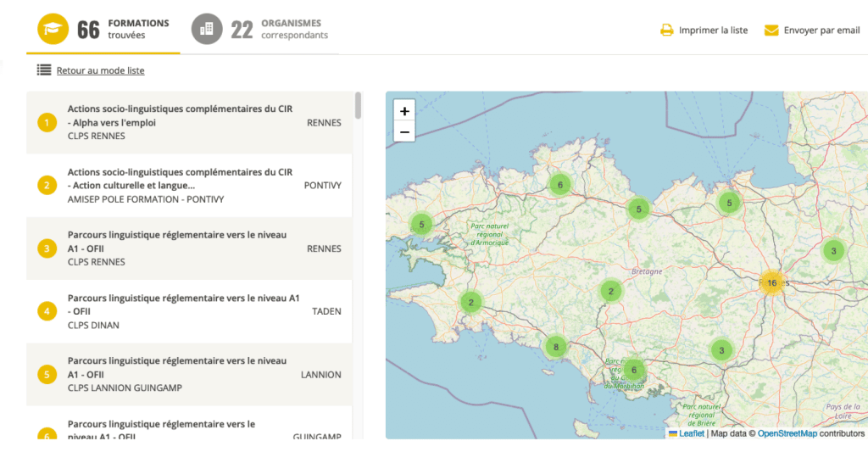Open the 66 Formations trouvées tab
The image size is (868, 452).
(x=103, y=30)
